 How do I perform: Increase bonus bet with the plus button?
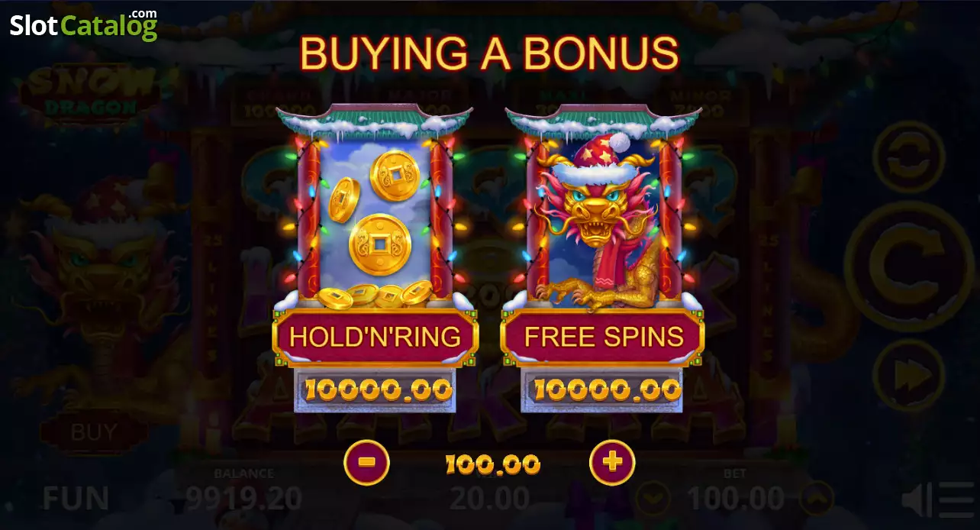[x=612, y=463]
